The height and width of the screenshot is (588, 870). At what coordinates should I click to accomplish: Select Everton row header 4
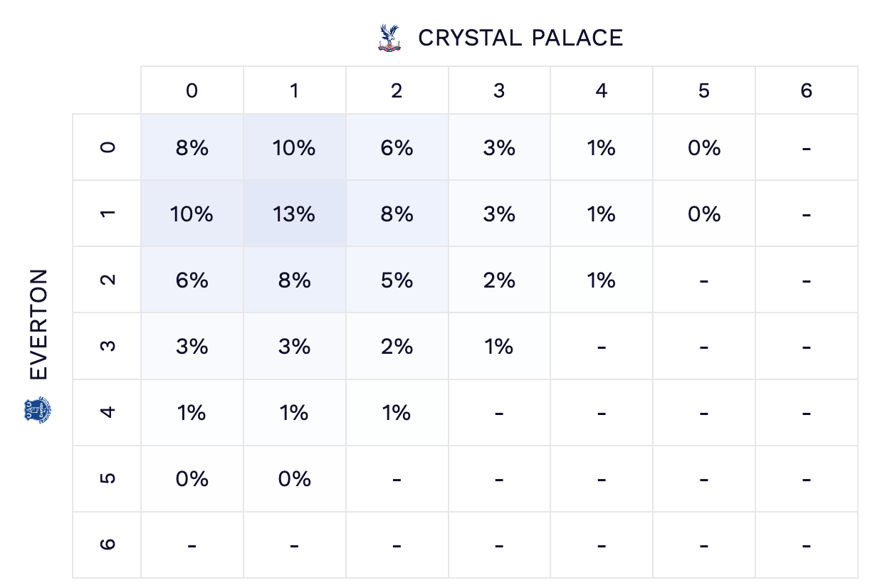(107, 412)
